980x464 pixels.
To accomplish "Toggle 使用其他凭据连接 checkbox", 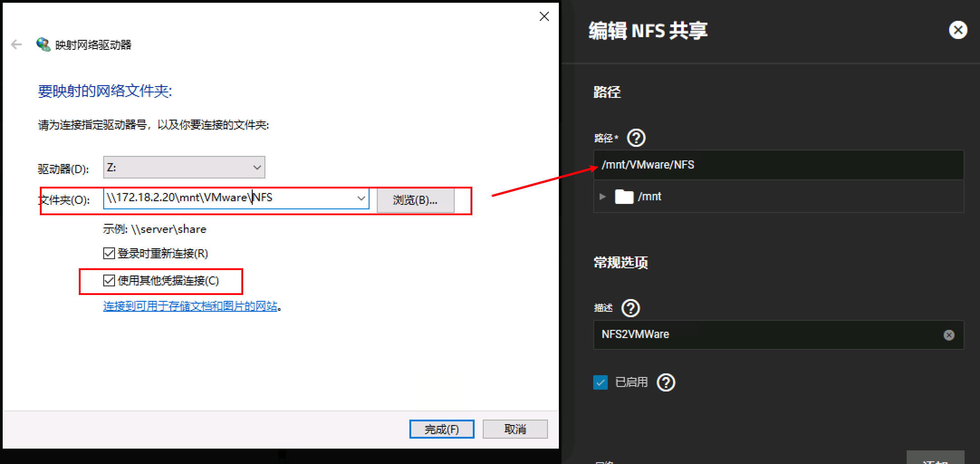I will pos(109,281).
